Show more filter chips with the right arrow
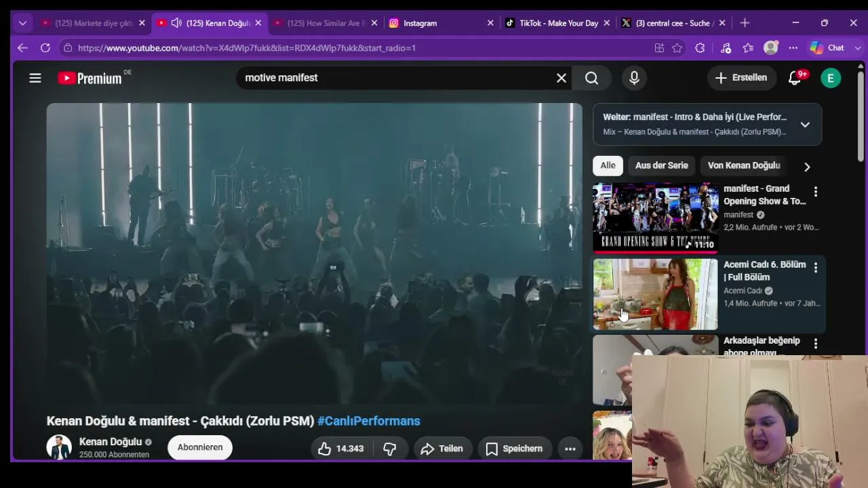The height and width of the screenshot is (488, 868). [x=807, y=167]
